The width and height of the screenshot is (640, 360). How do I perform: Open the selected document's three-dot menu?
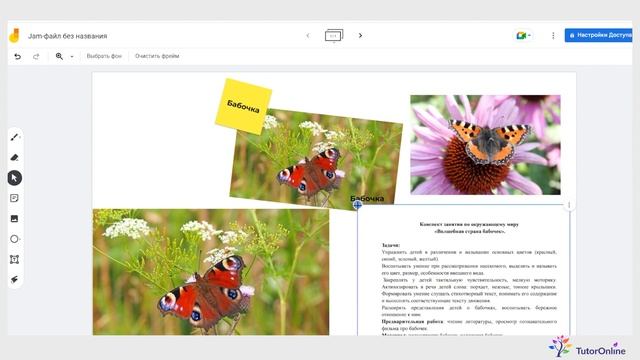[569, 205]
